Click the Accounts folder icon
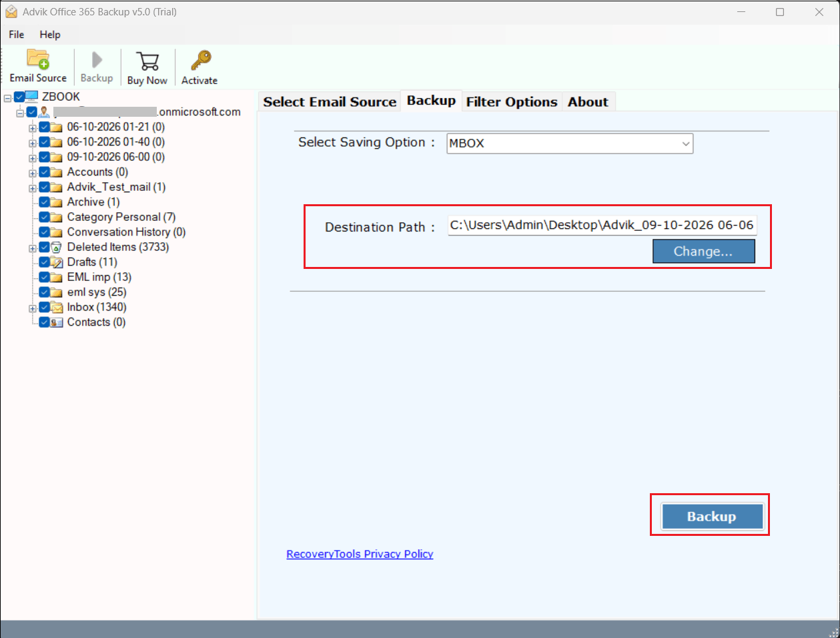The image size is (840, 638). 56,172
